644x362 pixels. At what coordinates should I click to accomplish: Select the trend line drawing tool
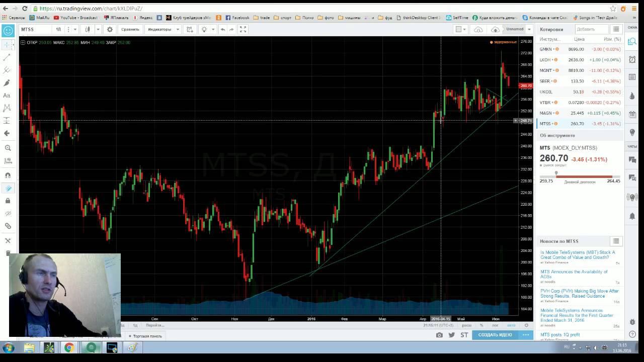tap(7, 58)
